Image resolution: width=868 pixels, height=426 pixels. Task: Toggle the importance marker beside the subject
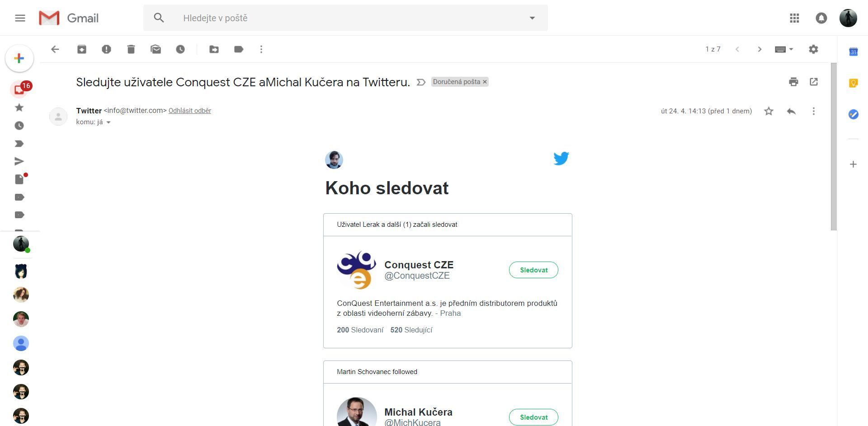point(421,82)
